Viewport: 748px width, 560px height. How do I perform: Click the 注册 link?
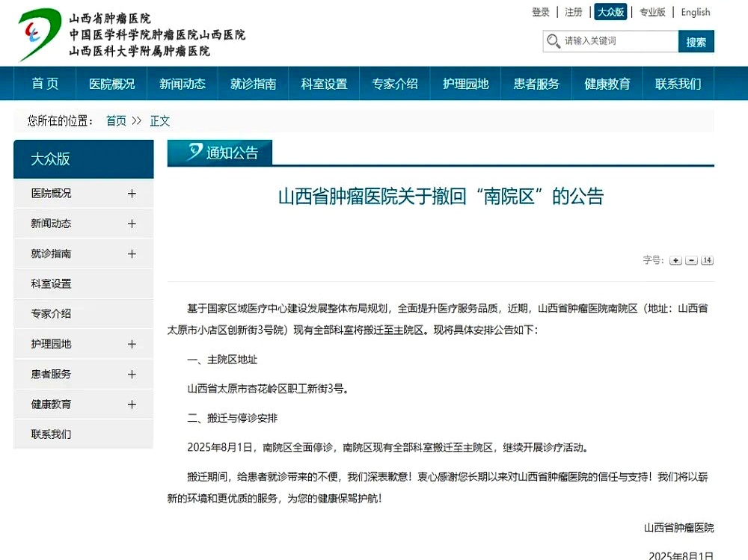coord(574,12)
